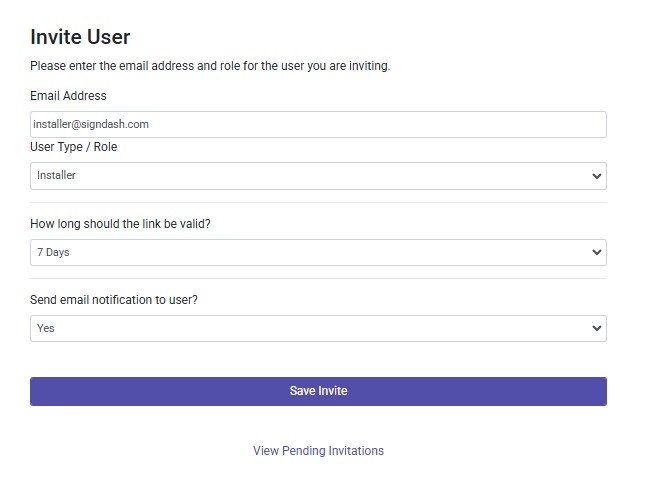Viewport: 656px width, 480px height.
Task: Select the "Installer" value shown in role field
Action: click(56, 176)
